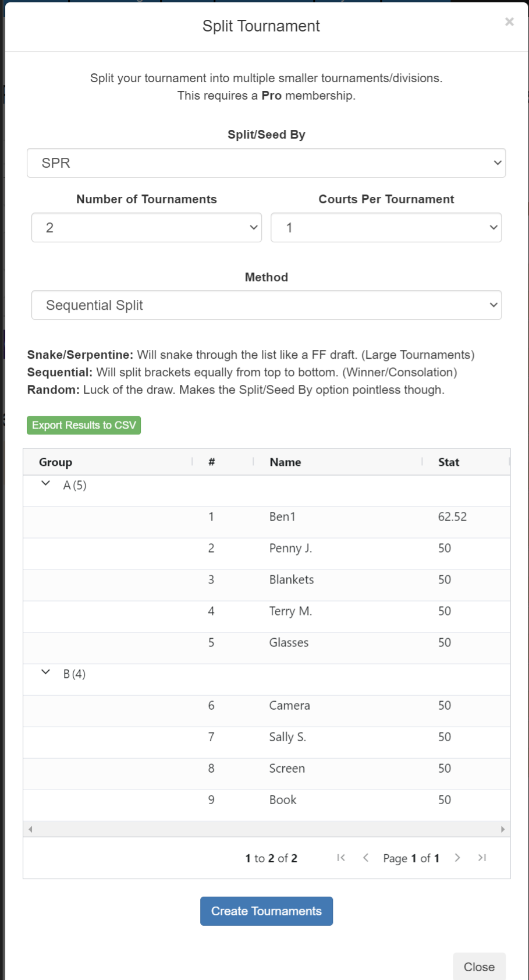Open the Split/Seed By SPR dropdown
The height and width of the screenshot is (980, 529).
[x=266, y=163]
